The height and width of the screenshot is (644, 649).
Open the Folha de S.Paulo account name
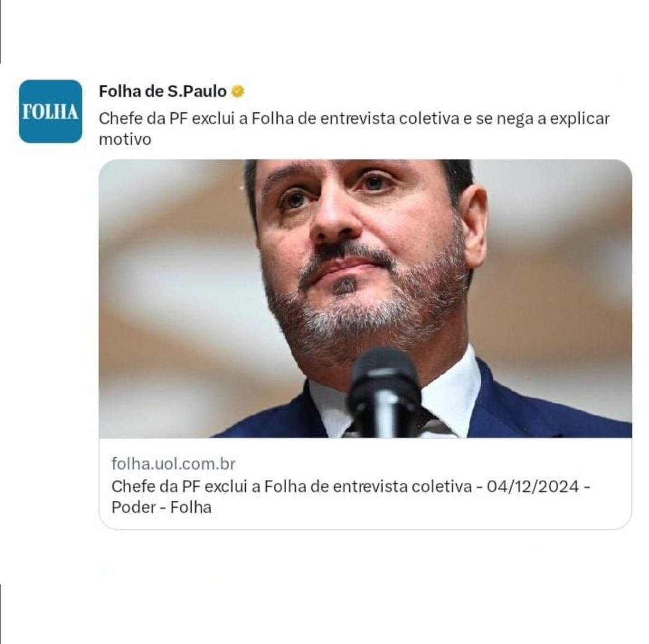163,91
